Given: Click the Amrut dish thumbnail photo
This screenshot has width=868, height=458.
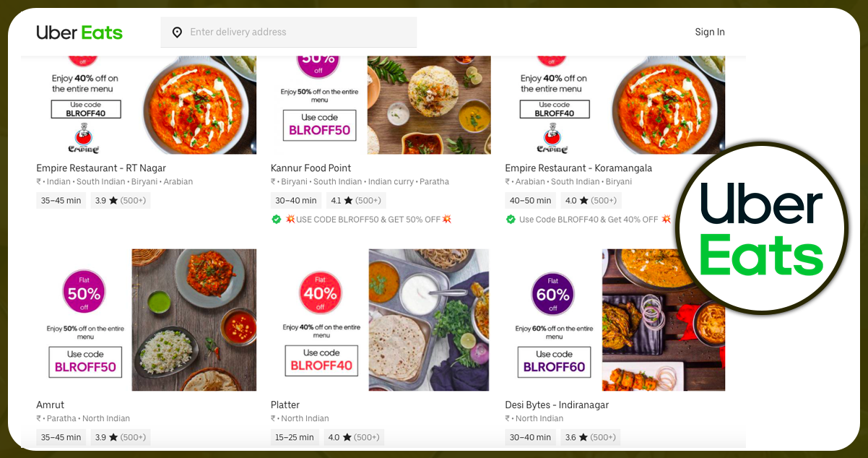Looking at the screenshot, I should pyautogui.click(x=194, y=319).
